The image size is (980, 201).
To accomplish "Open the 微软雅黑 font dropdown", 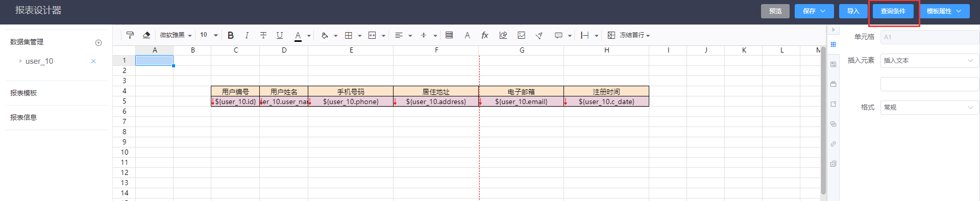I will pyautogui.click(x=176, y=35).
